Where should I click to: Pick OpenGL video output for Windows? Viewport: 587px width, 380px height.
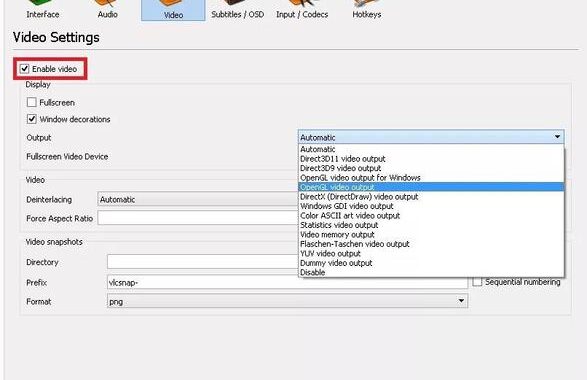[x=431, y=177]
